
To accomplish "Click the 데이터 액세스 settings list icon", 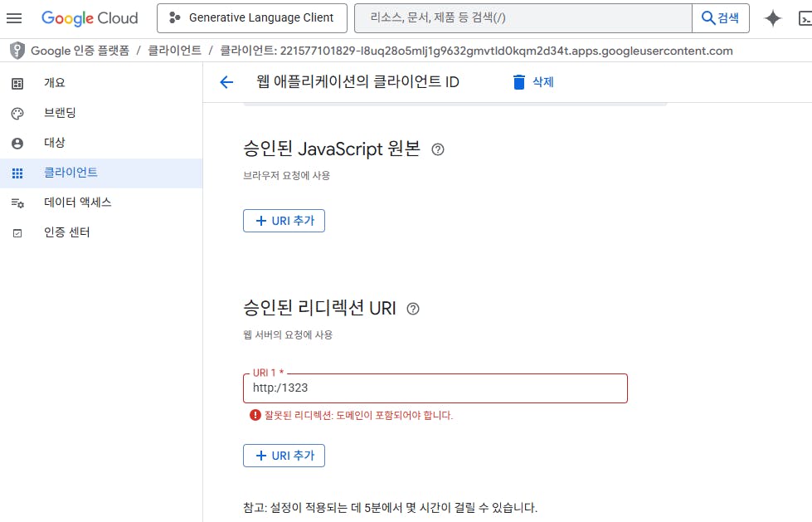I will click(17, 203).
